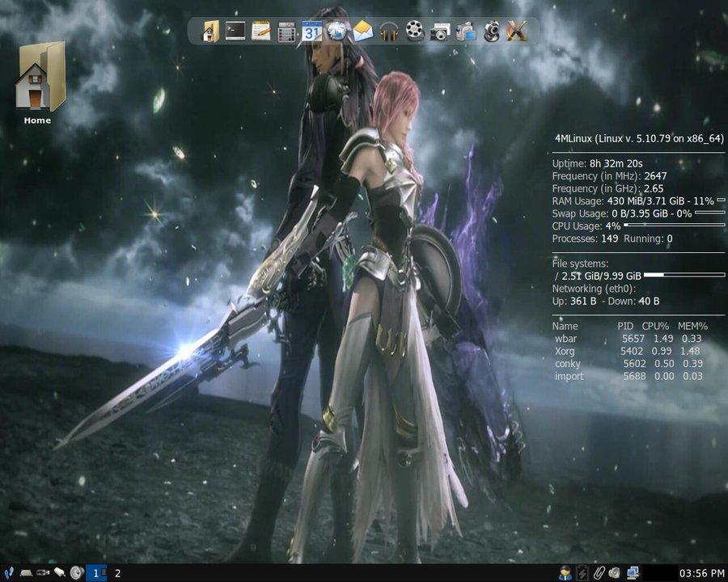
Task: Open the email envelope icon in dock
Action: click(x=362, y=32)
